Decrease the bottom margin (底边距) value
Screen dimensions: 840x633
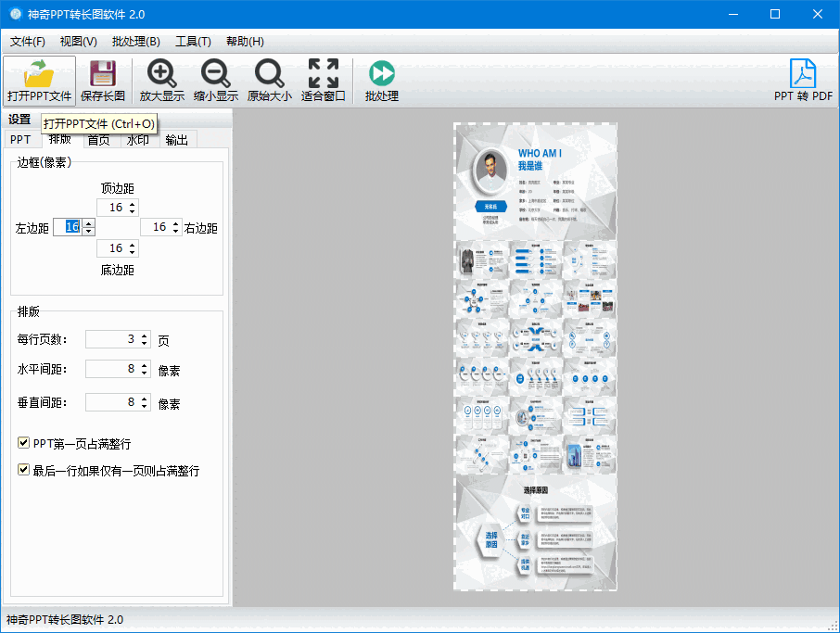(133, 252)
